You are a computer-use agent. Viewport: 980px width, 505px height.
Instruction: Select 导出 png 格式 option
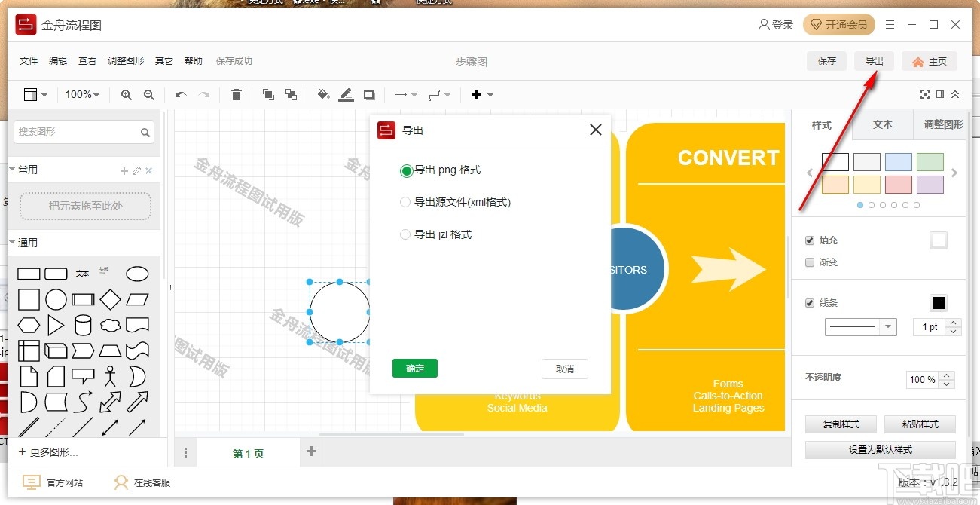[x=441, y=170]
